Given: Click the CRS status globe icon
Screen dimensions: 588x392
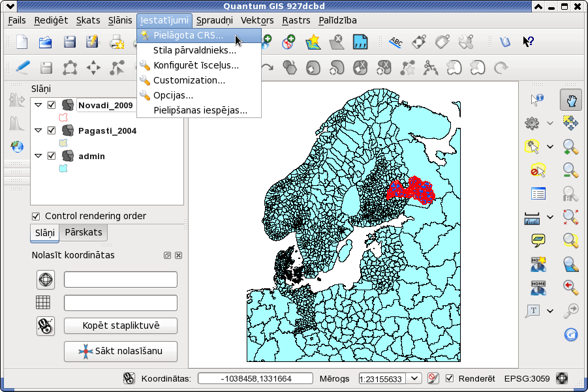Looking at the screenshot, I should coord(562,378).
